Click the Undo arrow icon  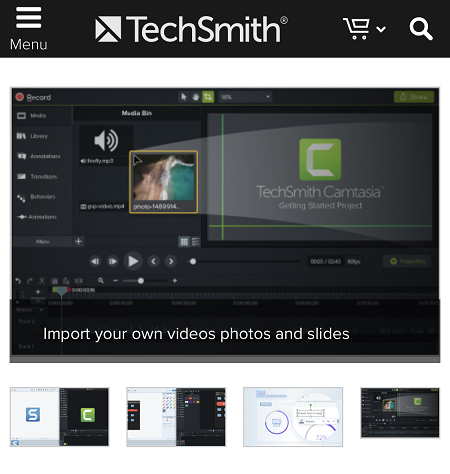pyautogui.click(x=18, y=281)
